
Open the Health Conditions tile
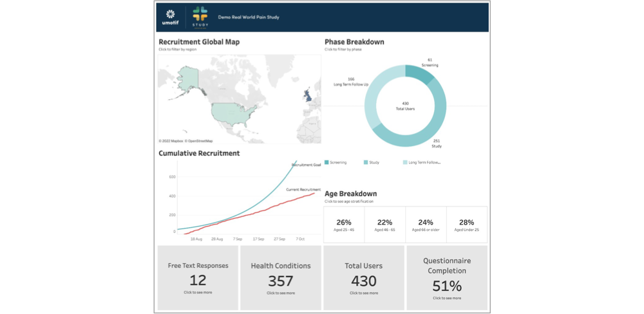tap(280, 277)
